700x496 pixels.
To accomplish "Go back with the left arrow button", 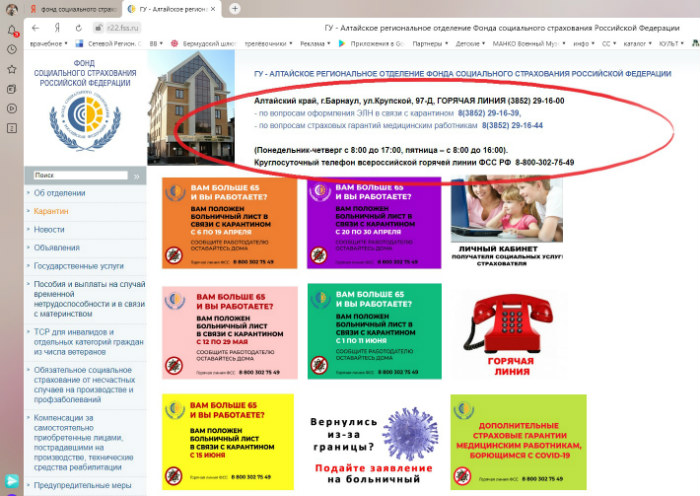I will (36, 28).
